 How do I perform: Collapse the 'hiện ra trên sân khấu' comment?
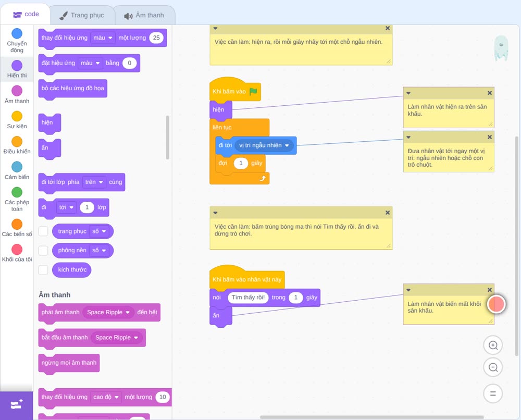click(408, 93)
